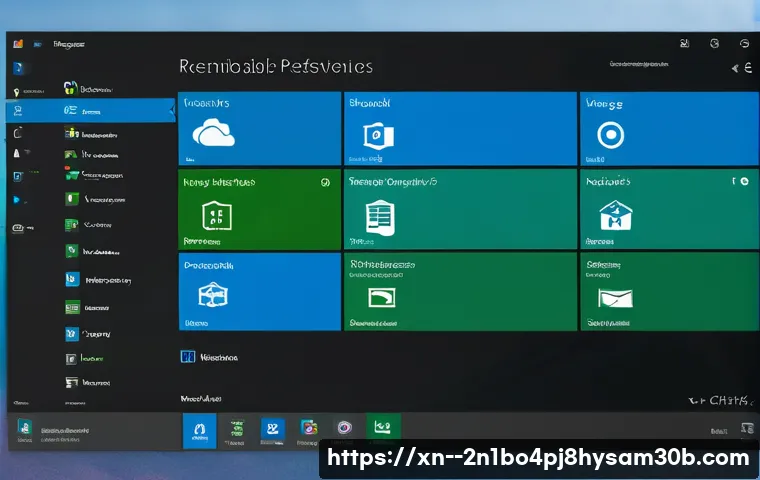This screenshot has height=480, width=760.
Task: Collapse the panel with the top-right arrow
Action: coord(736,69)
